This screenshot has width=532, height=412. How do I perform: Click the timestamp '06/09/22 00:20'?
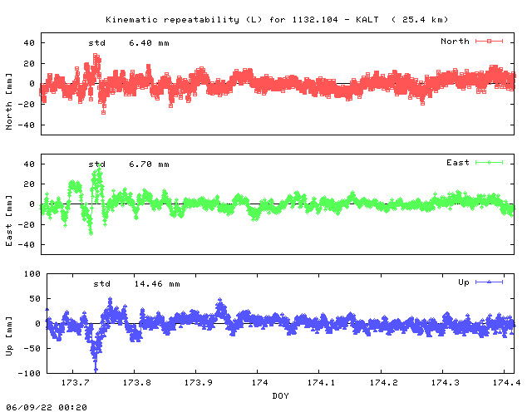point(47,407)
